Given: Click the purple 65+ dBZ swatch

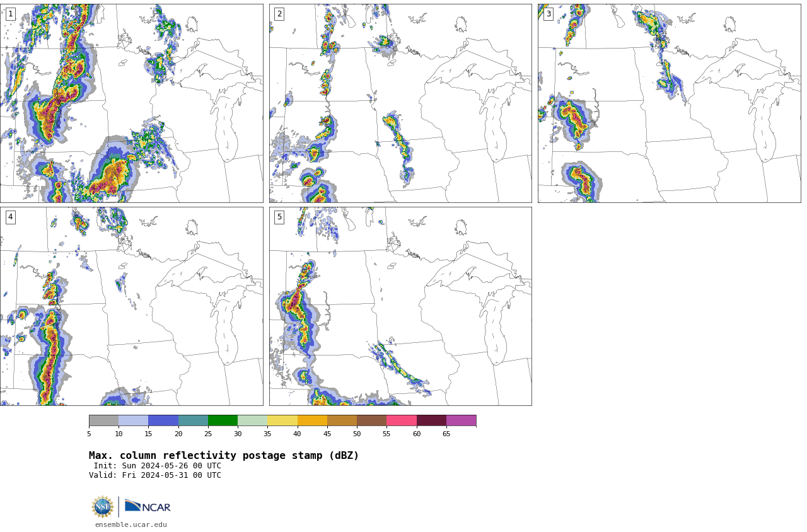Looking at the screenshot, I should coord(461,420).
